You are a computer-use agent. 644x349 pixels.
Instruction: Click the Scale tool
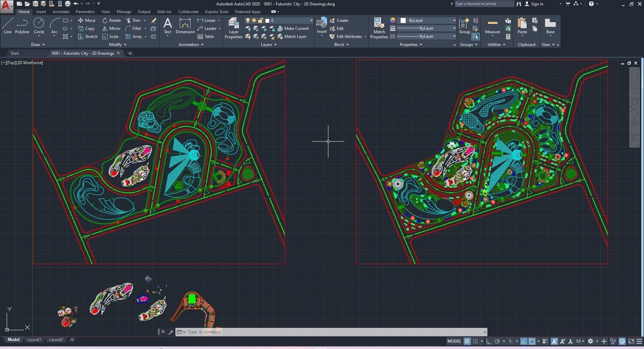point(110,37)
